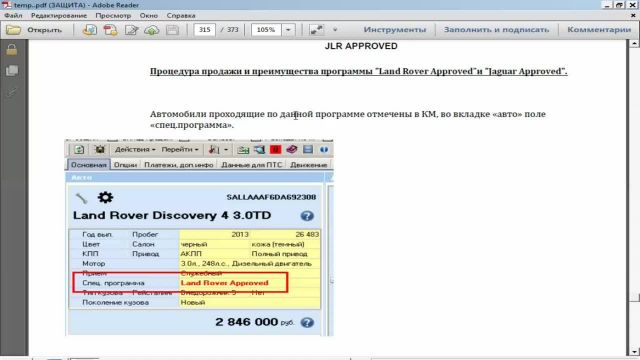Click the vertical scrollbar down arrow

[x=634, y=351]
